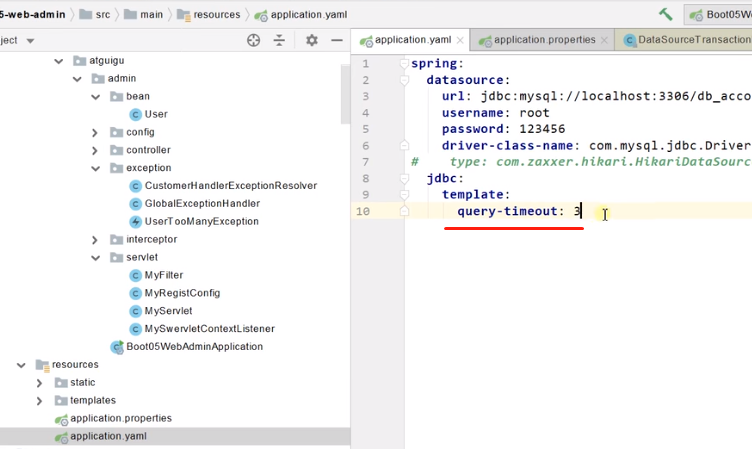Viewport: 752px width, 449px height.
Task: Open the Boot05 run configuration selector
Action: 718,14
